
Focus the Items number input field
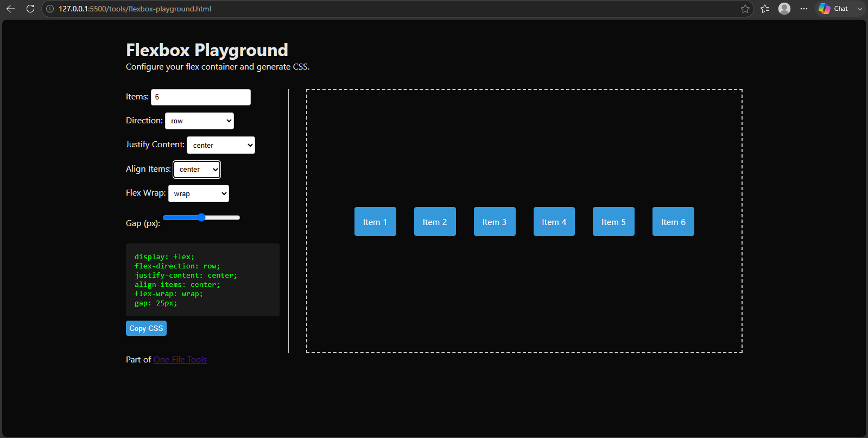(201, 97)
